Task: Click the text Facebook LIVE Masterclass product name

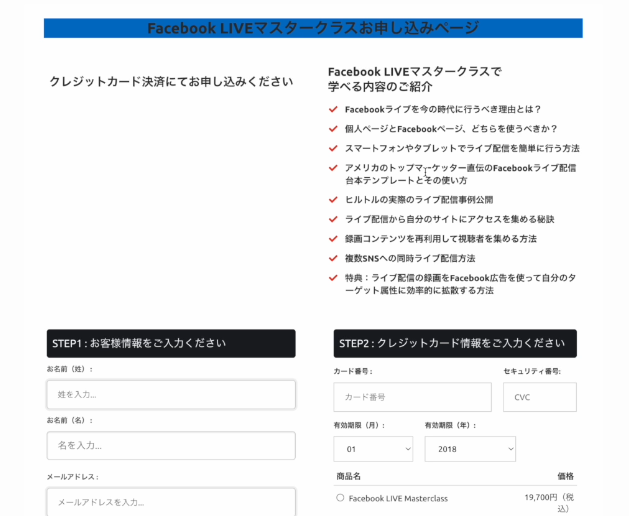Action: [x=398, y=498]
